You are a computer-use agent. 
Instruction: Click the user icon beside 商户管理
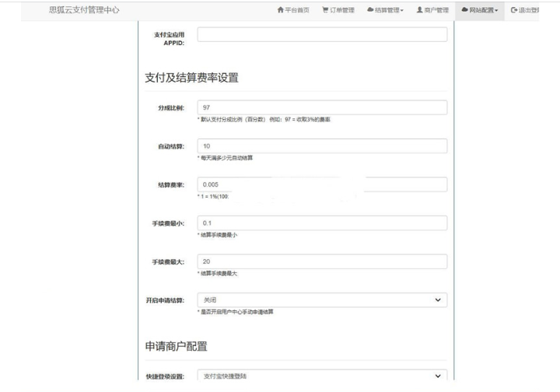(x=420, y=10)
